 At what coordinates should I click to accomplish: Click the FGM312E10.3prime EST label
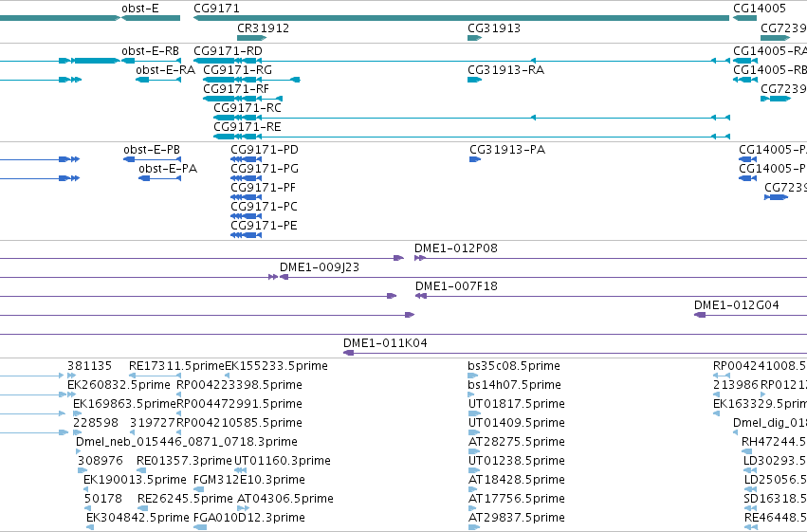tap(249, 480)
